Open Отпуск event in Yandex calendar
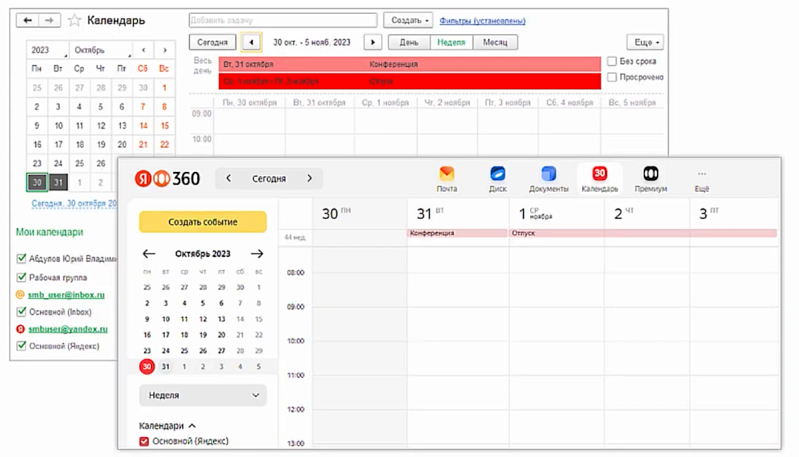799x457 pixels. (x=643, y=233)
